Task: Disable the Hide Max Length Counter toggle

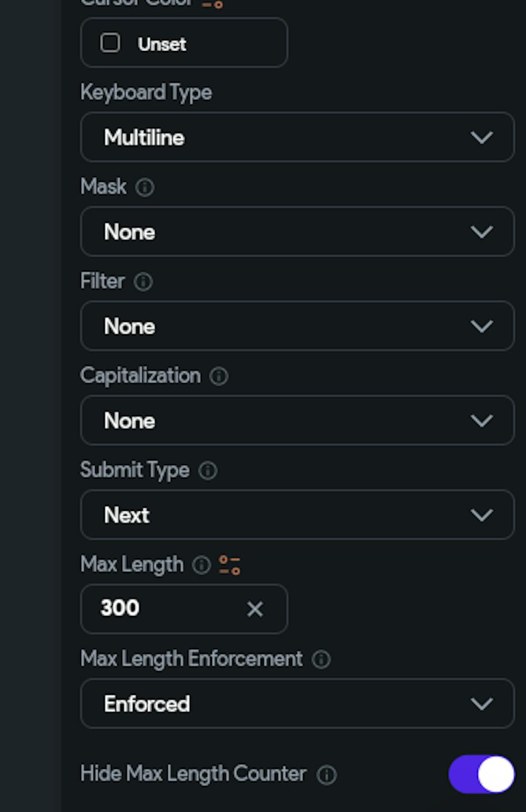Action: [x=481, y=774]
